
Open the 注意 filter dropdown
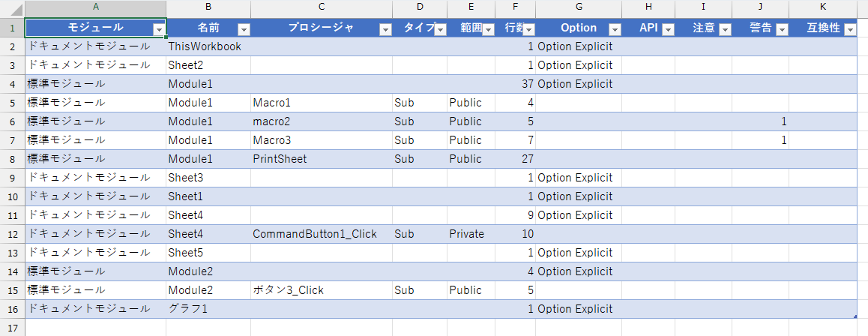coord(724,29)
